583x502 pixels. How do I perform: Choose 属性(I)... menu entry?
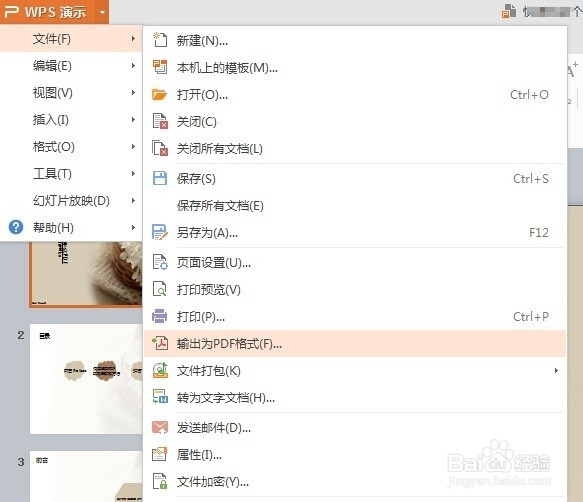point(355,454)
